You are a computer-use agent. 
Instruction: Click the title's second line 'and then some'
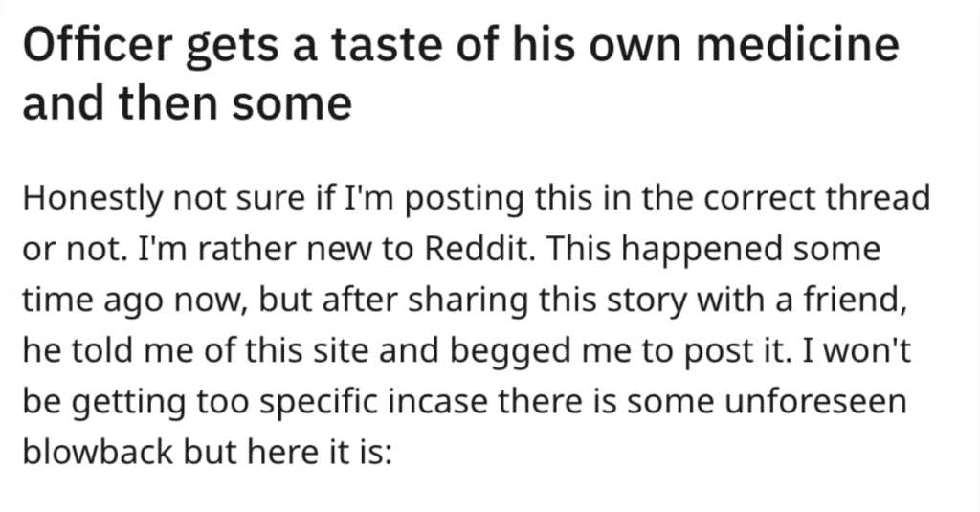click(188, 102)
